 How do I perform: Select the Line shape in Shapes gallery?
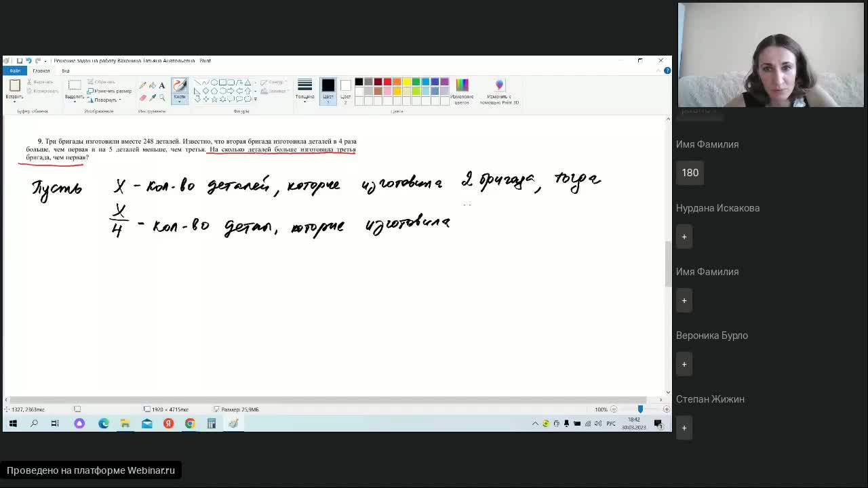[x=197, y=82]
